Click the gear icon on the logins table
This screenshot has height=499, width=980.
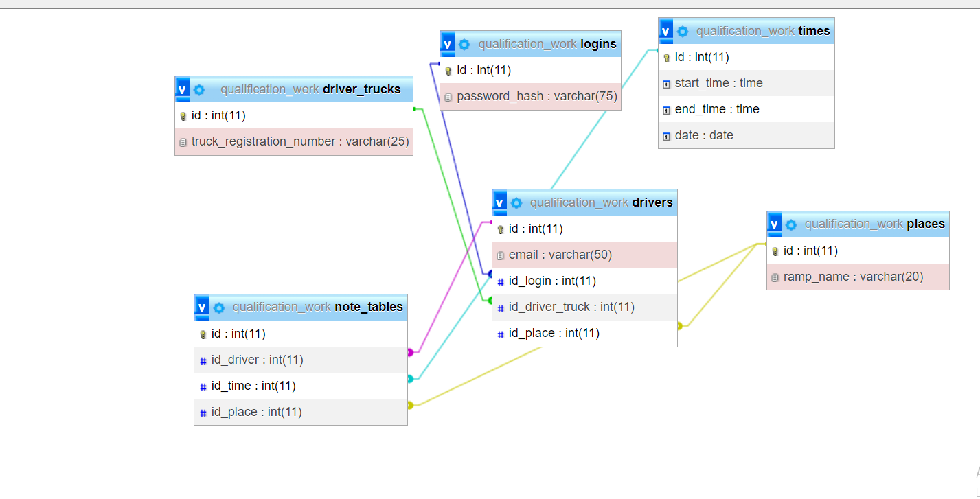click(464, 44)
